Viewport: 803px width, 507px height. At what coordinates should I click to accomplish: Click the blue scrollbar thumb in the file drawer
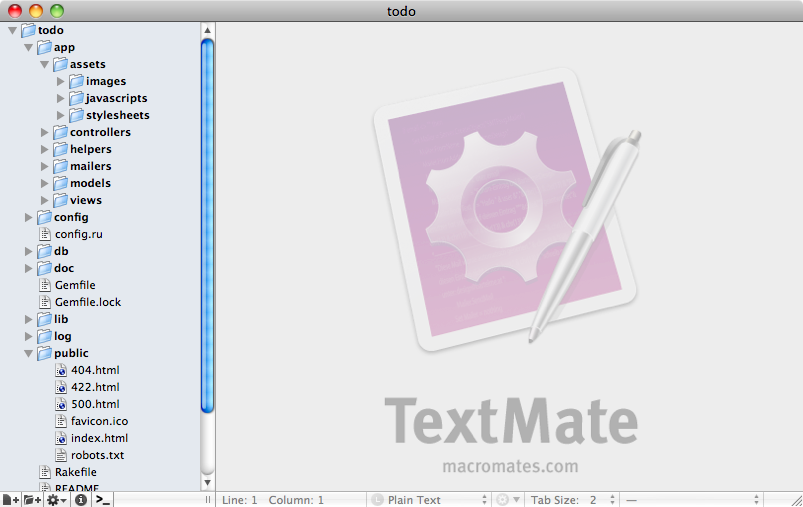coord(207,225)
